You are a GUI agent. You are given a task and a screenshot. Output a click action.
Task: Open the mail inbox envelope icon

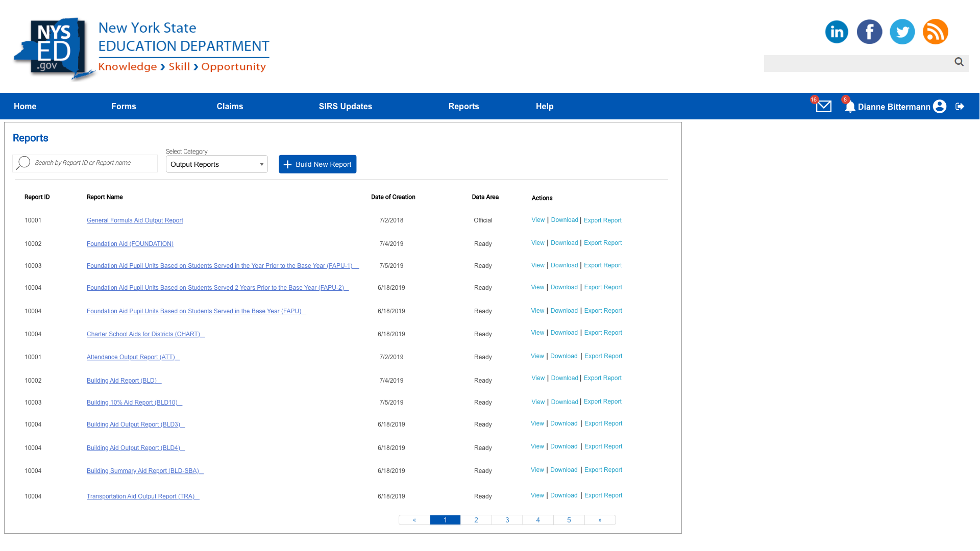coord(823,106)
